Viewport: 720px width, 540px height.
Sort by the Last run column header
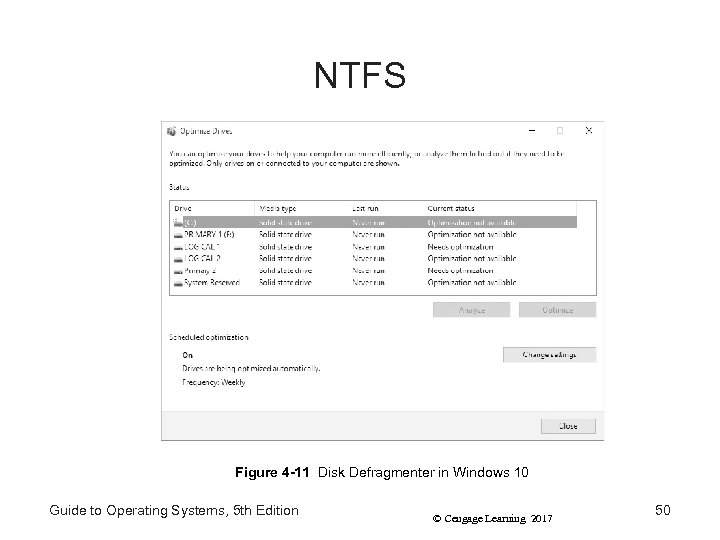click(384, 208)
